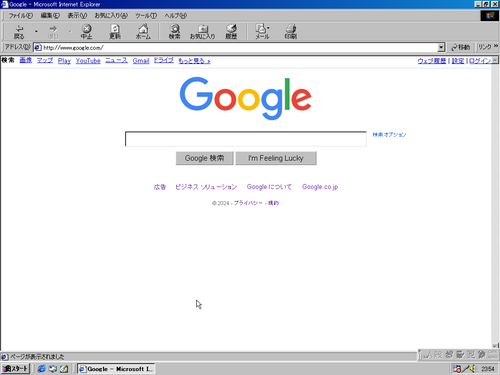Open the Start (スタート) menu button
The image size is (500, 375).
coord(16,369)
